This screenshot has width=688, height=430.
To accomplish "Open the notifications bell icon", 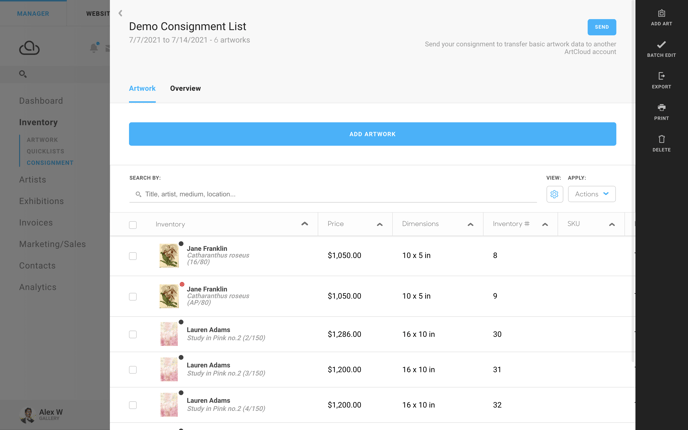I will pos(94,47).
